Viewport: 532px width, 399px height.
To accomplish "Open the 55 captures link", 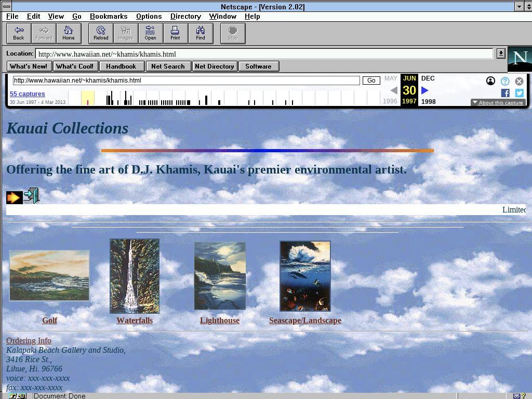I will pyautogui.click(x=28, y=94).
